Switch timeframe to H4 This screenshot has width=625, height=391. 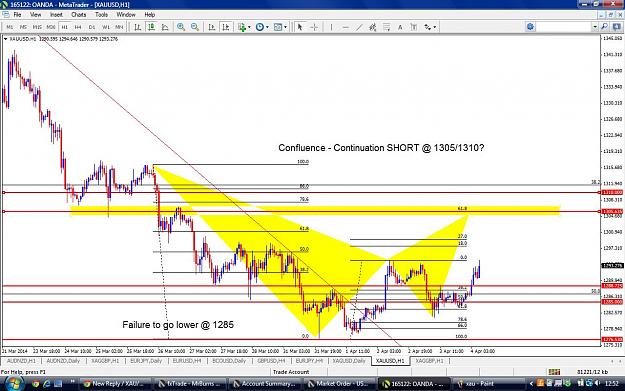coord(78,27)
